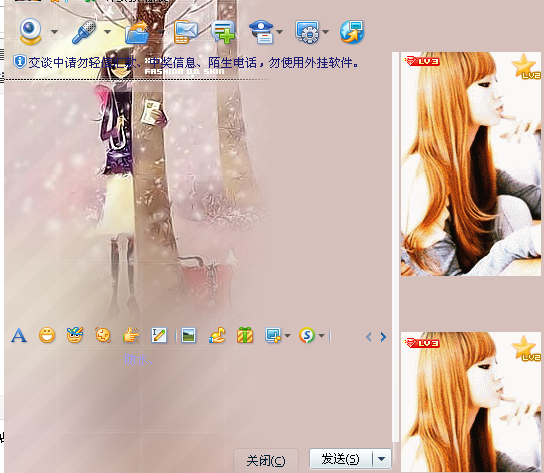Click the chat area vertical scrollbar
Image resolution: width=544 pixels, height=473 pixels.
396,247
